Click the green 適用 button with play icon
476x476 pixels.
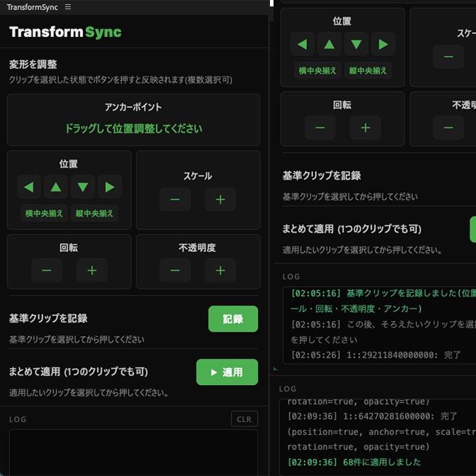pos(227,372)
